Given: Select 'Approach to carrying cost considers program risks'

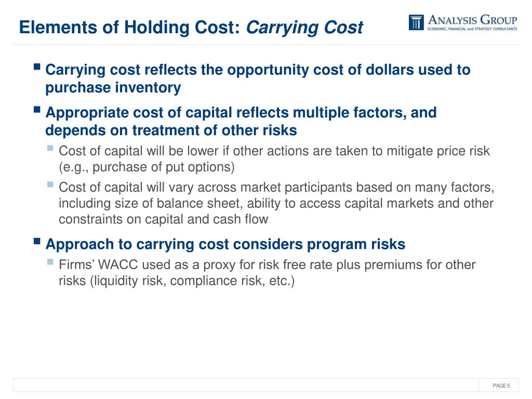Looking at the screenshot, I should tap(225, 245).
